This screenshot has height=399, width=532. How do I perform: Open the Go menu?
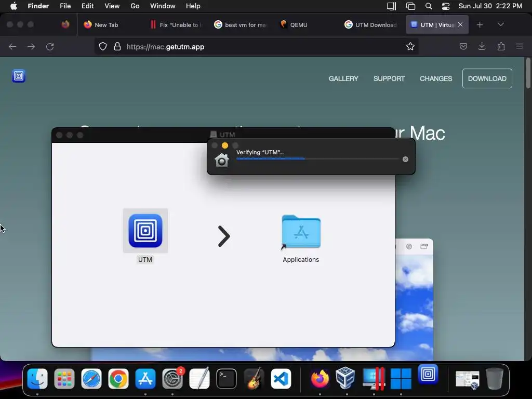tap(135, 6)
